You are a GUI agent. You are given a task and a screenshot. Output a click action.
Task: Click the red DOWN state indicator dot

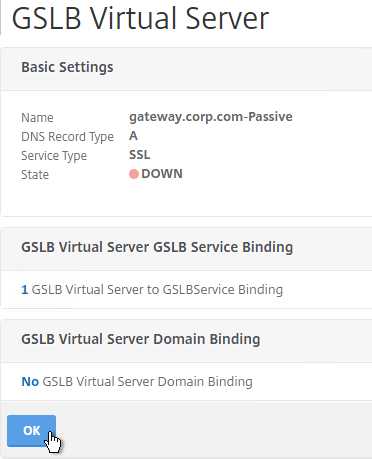coord(134,174)
